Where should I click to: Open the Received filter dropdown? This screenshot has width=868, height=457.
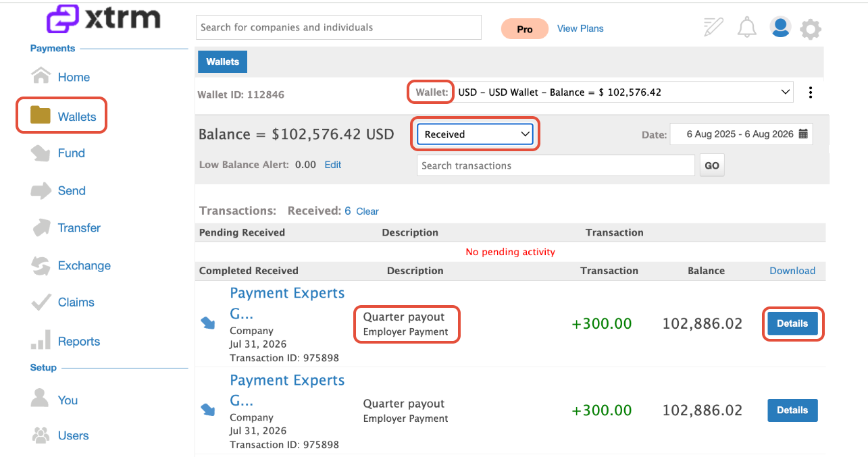(476, 134)
